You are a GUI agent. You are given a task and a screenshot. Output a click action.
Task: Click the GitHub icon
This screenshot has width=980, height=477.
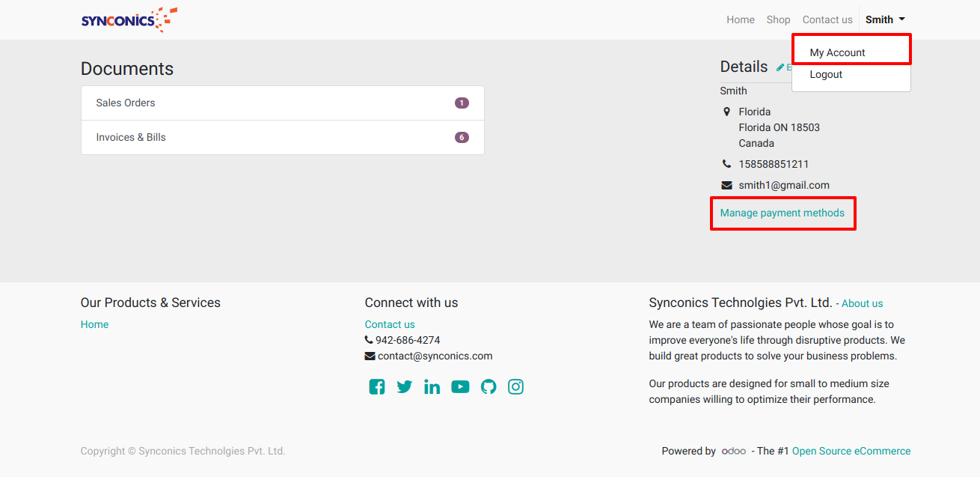(x=489, y=386)
